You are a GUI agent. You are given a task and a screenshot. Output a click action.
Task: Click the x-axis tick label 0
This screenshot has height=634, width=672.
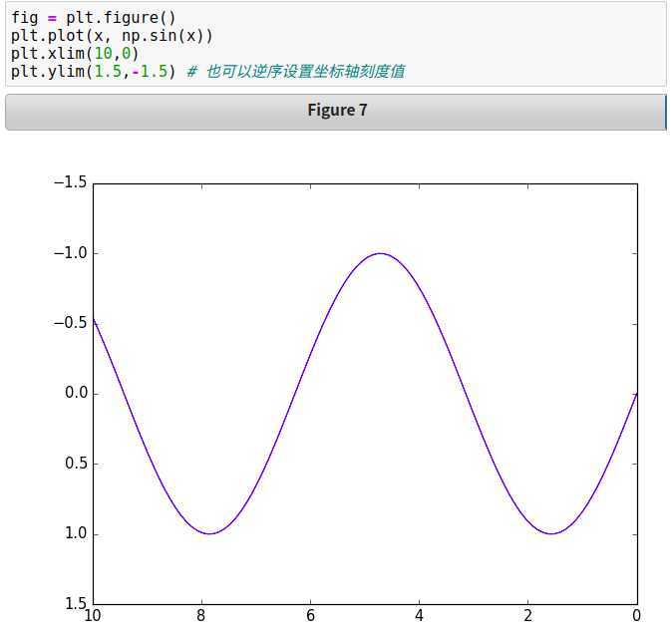[637, 616]
